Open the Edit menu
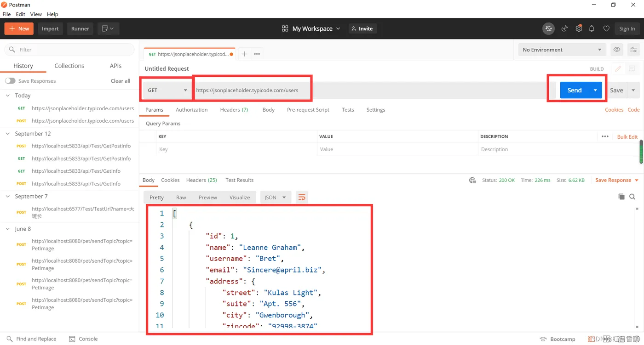The image size is (644, 345). tap(21, 14)
